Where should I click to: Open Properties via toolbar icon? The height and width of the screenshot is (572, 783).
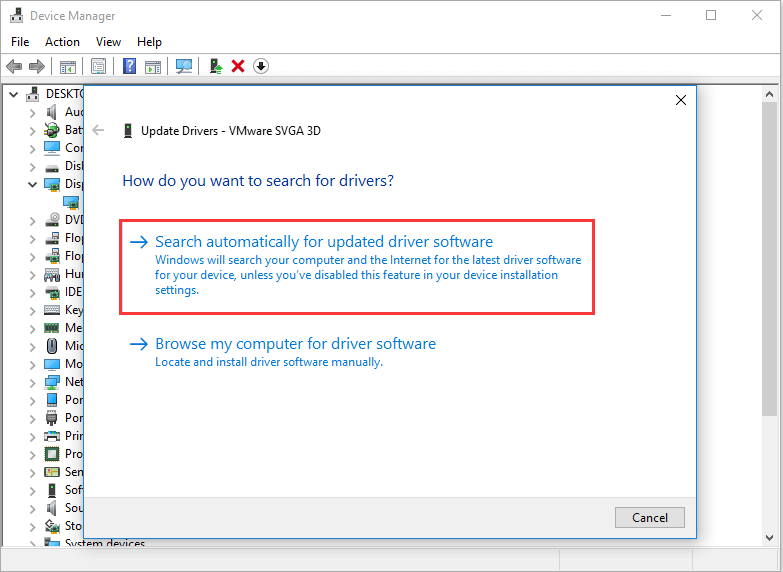tap(98, 66)
